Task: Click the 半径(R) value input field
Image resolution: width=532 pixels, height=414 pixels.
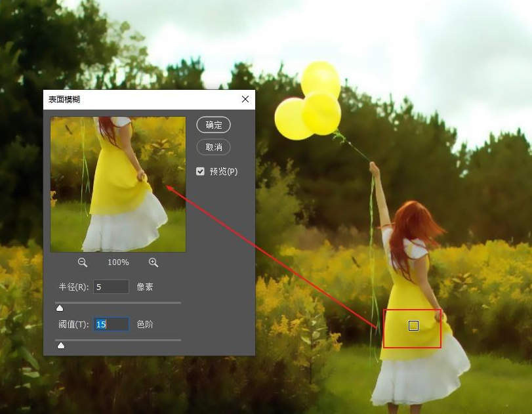Action: click(112, 287)
